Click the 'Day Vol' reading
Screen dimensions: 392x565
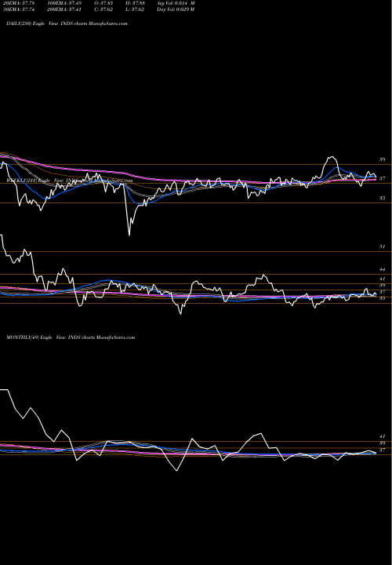pyautogui.click(x=176, y=9)
